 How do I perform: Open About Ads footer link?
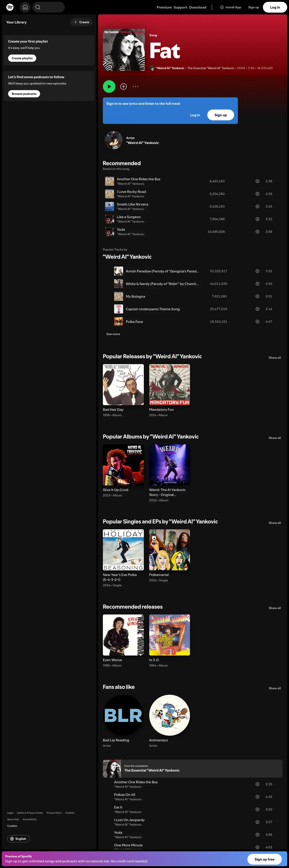13,819
